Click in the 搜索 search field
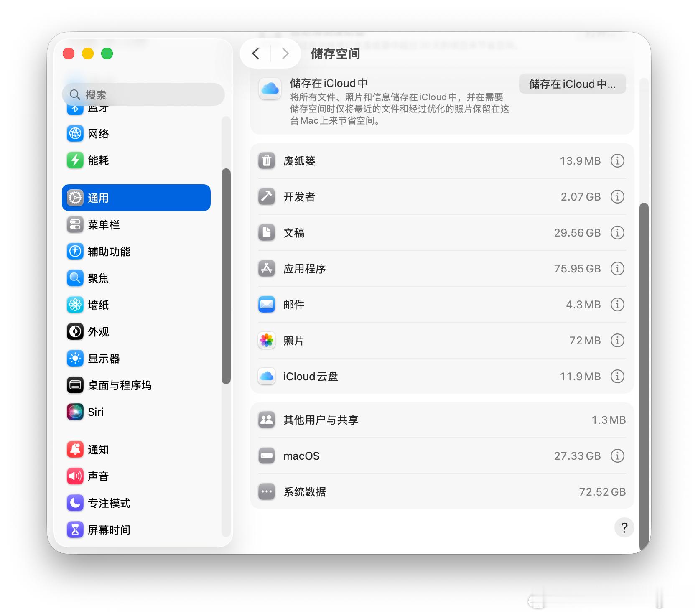The width and height of the screenshot is (698, 616). pos(143,95)
